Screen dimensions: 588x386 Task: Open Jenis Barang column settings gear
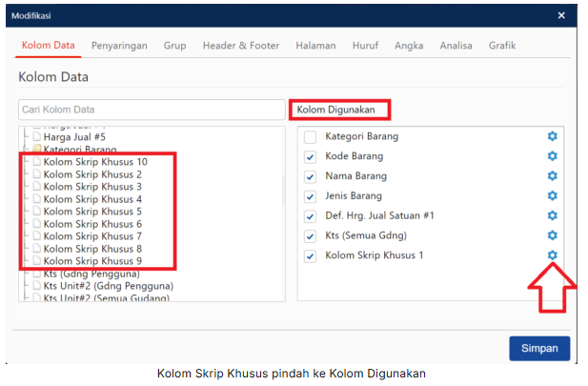click(552, 196)
